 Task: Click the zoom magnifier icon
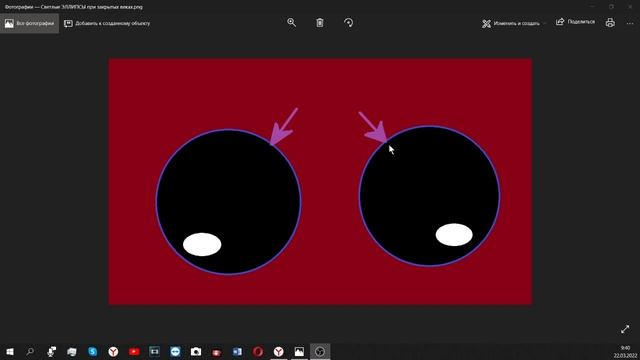tap(291, 23)
